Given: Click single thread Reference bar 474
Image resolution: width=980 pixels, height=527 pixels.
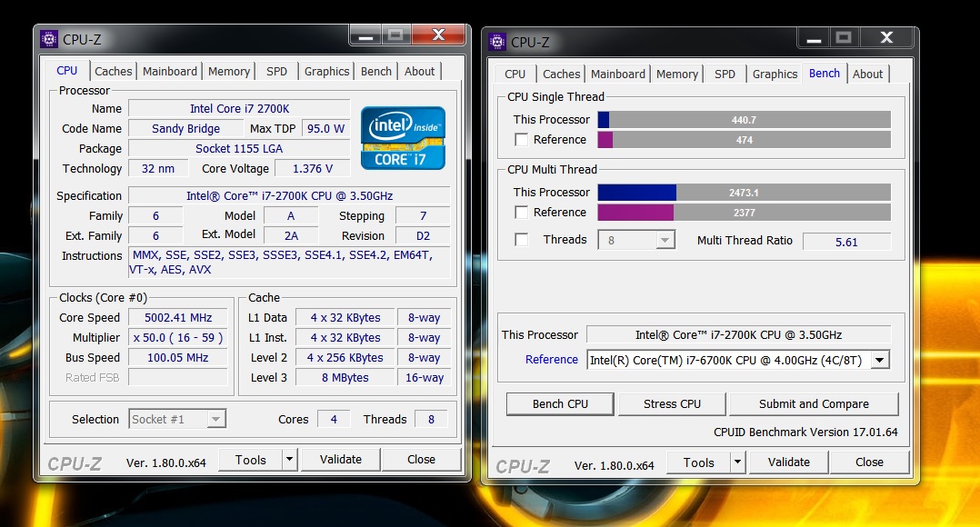Looking at the screenshot, I should point(744,140).
